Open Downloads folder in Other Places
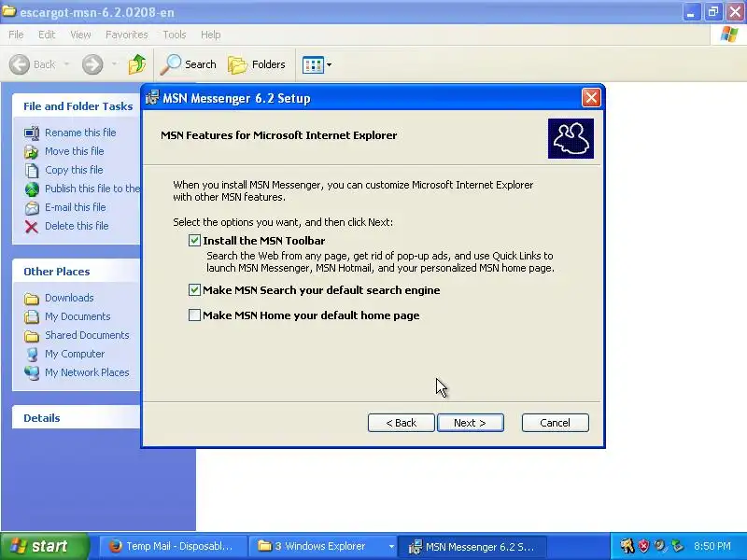This screenshot has height=560, width=747. [x=69, y=298]
